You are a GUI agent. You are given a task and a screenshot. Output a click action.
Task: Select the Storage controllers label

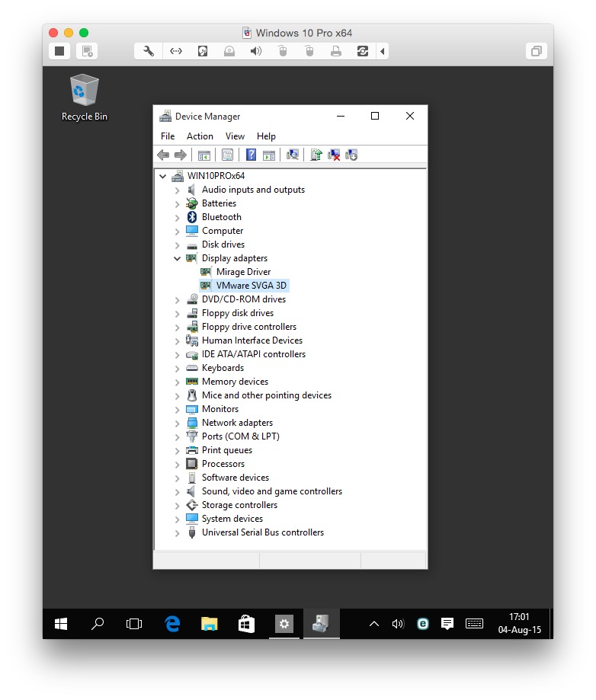coord(239,505)
